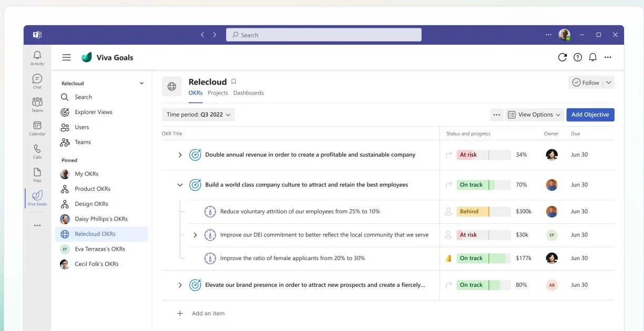This screenshot has width=644, height=331.
Task: Open the Improve the ratio of female applicants title
Action: pyautogui.click(x=292, y=258)
